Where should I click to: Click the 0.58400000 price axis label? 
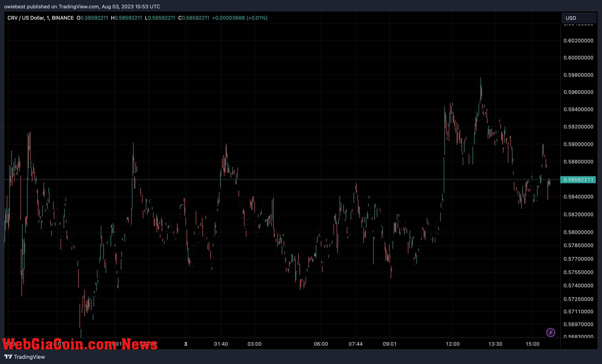578,197
